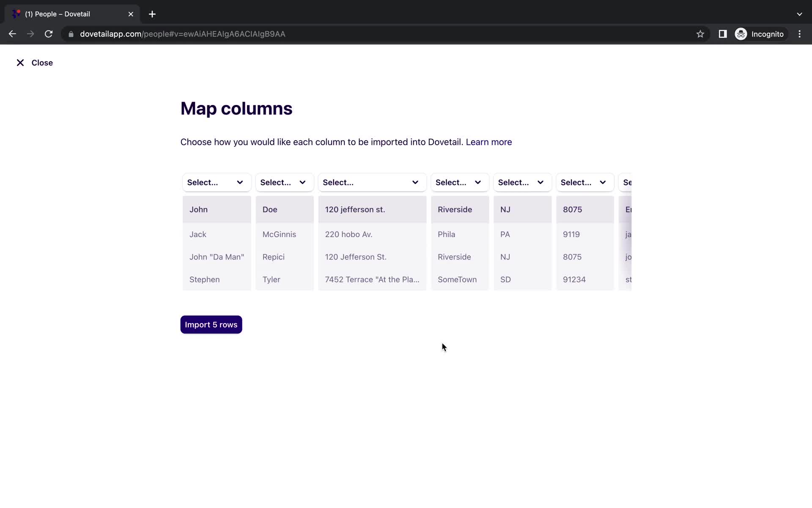The image size is (812, 508).
Task: Click the NJ header cell
Action: pos(522,210)
